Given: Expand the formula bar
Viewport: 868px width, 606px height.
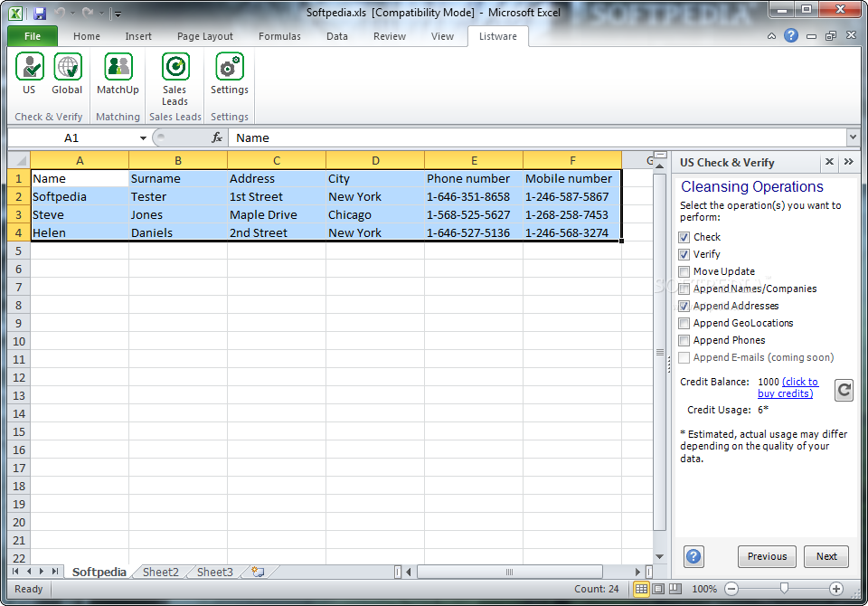Looking at the screenshot, I should tap(853, 137).
